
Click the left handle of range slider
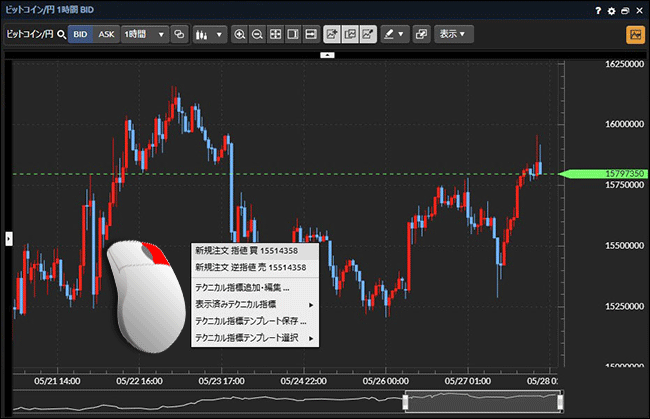point(405,401)
